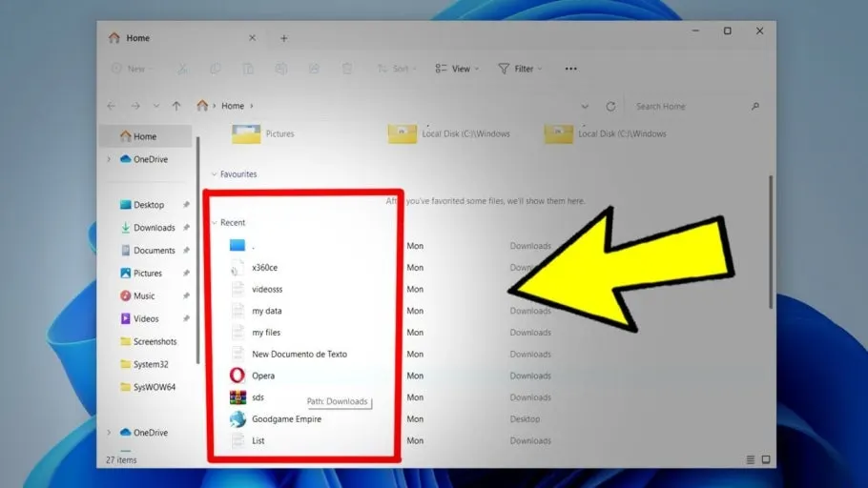This screenshot has height=488, width=868.
Task: Open the Filter options
Action: click(520, 69)
